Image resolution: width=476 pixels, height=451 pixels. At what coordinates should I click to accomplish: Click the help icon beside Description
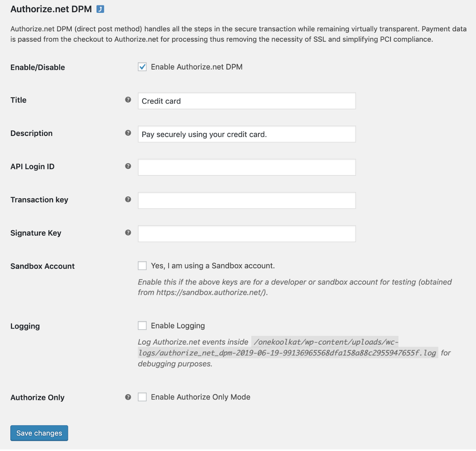[128, 133]
